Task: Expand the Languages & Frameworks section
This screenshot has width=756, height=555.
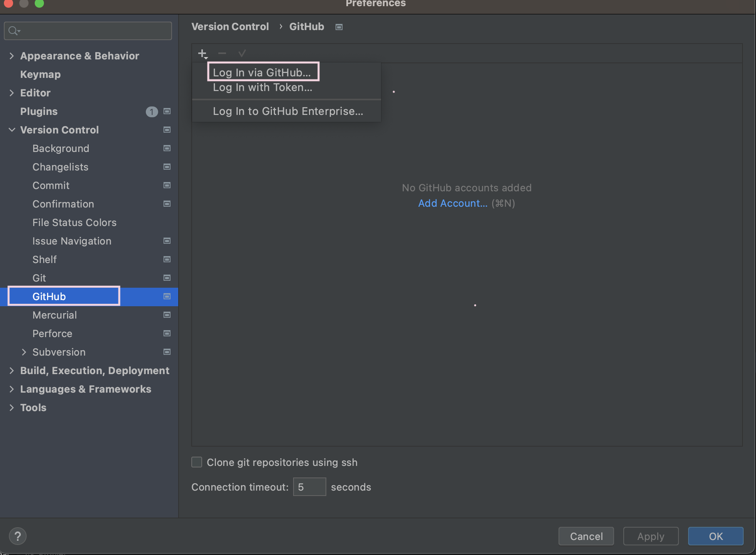Action: 12,389
